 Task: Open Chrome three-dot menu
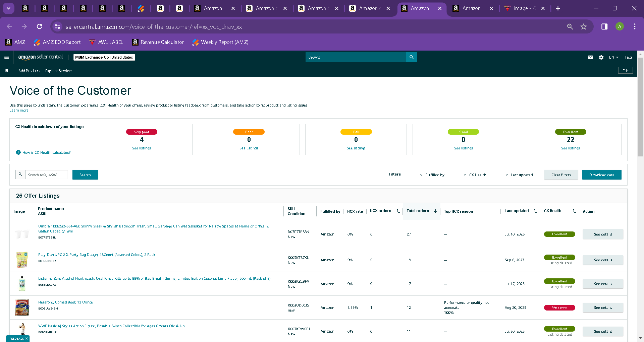[x=635, y=26]
